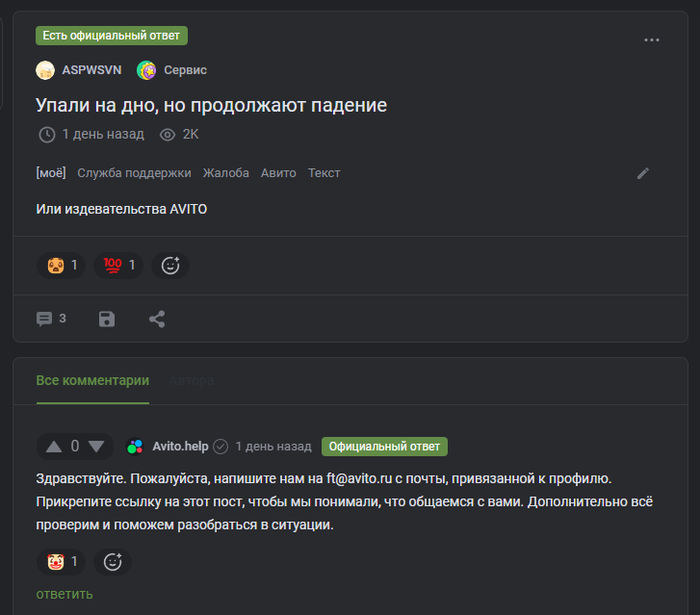This screenshot has width=700, height=615.
Task: Open the three-dot post options menu
Action: (651, 40)
